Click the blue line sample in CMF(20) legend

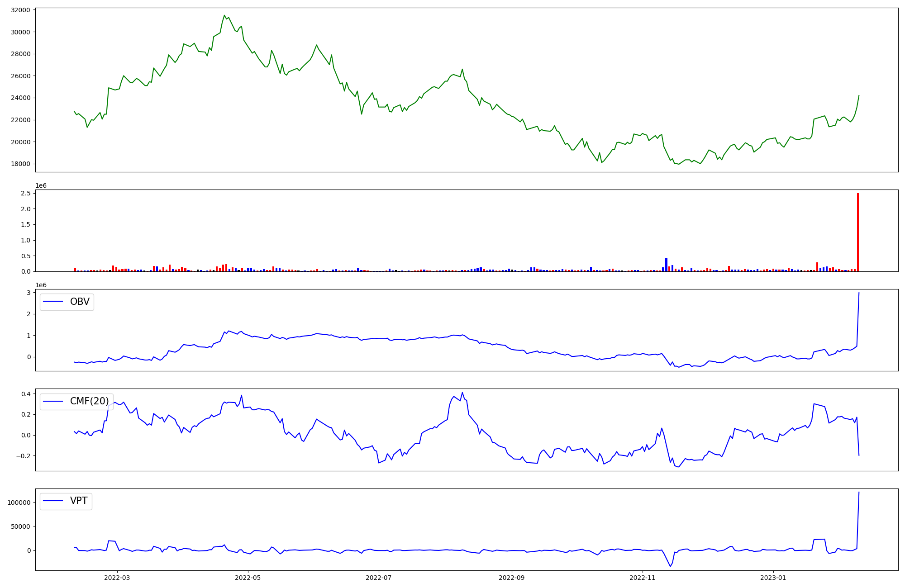point(53,401)
